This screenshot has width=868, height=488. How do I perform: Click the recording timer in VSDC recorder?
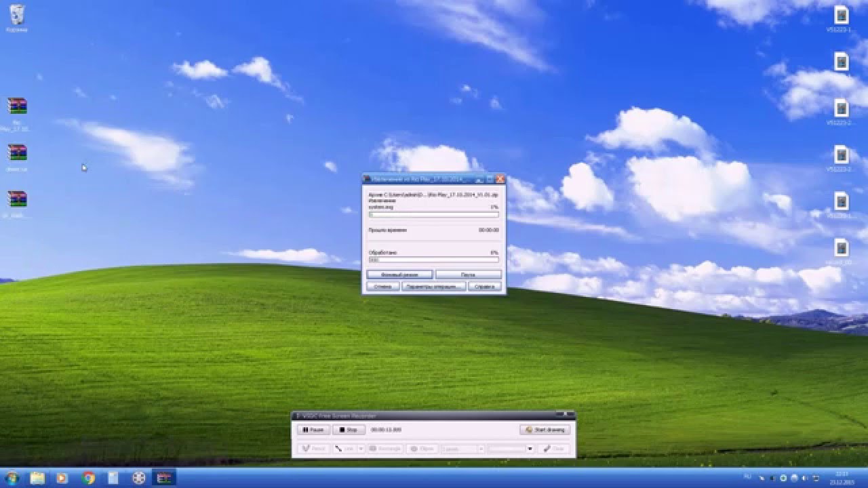pyautogui.click(x=387, y=430)
